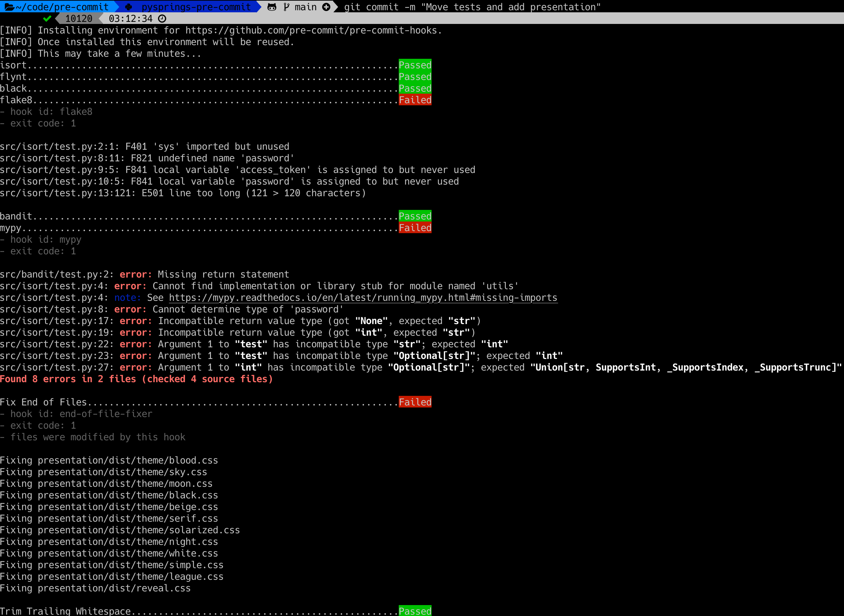
Task: Click the main branch name
Action: click(x=305, y=7)
